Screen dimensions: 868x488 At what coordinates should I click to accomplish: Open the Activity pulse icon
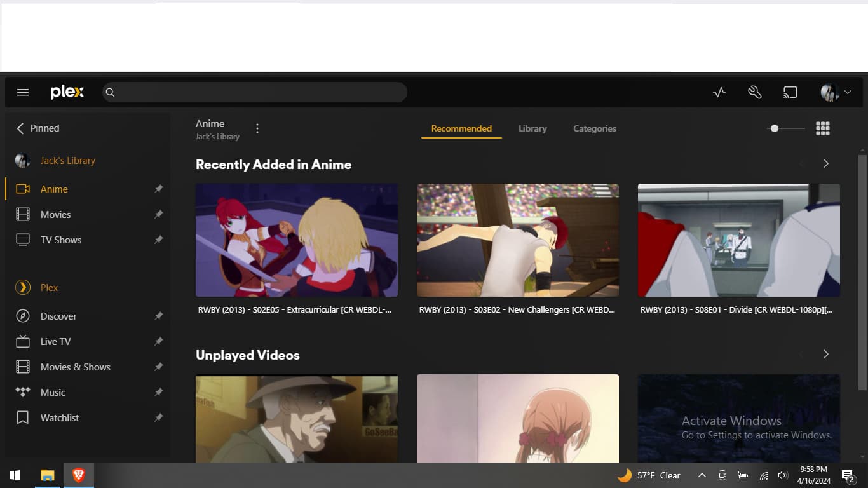pos(719,92)
